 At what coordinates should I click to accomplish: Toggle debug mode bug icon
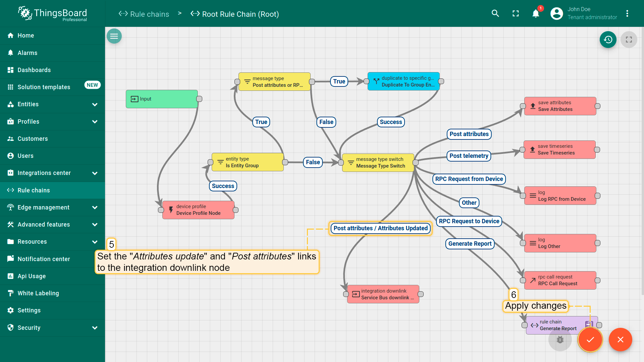(x=560, y=340)
